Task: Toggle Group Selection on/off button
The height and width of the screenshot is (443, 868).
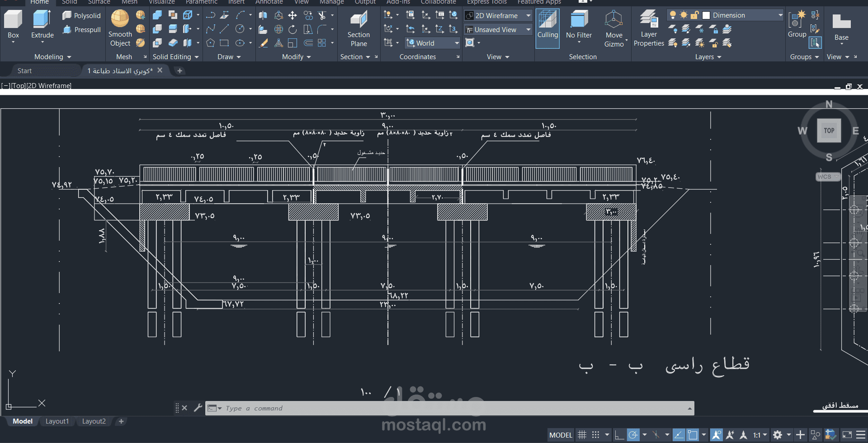Action: click(x=815, y=43)
